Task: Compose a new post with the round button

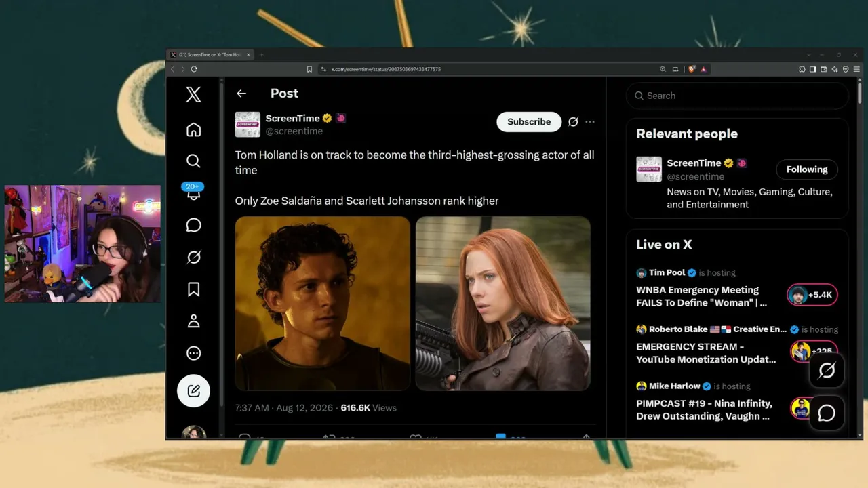Action: point(193,390)
